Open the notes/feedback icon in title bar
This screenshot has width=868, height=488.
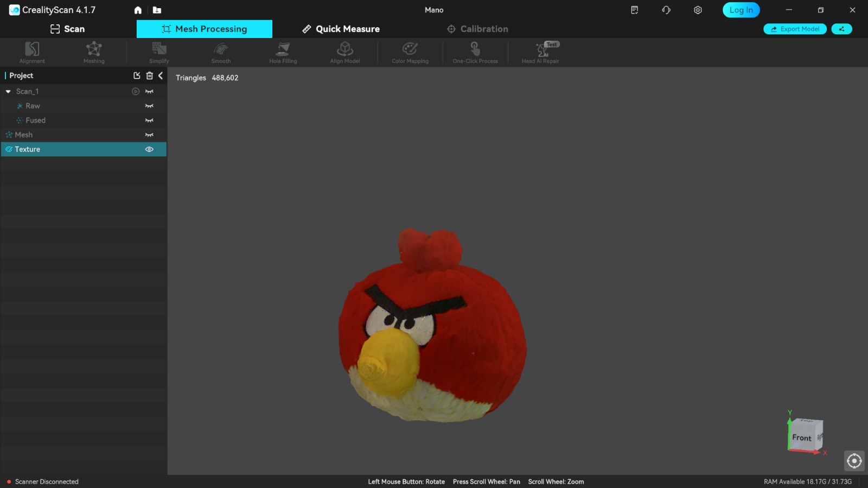[x=634, y=10]
